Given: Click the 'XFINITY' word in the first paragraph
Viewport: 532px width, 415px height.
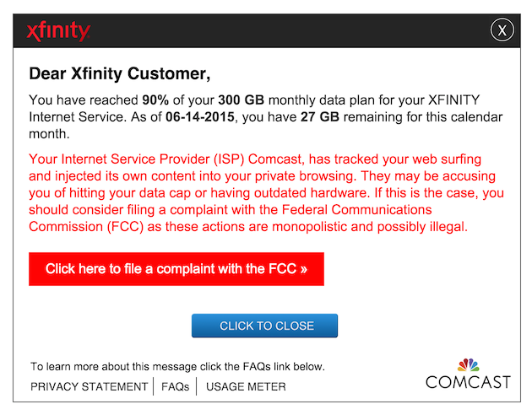Looking at the screenshot, I should tap(453, 100).
